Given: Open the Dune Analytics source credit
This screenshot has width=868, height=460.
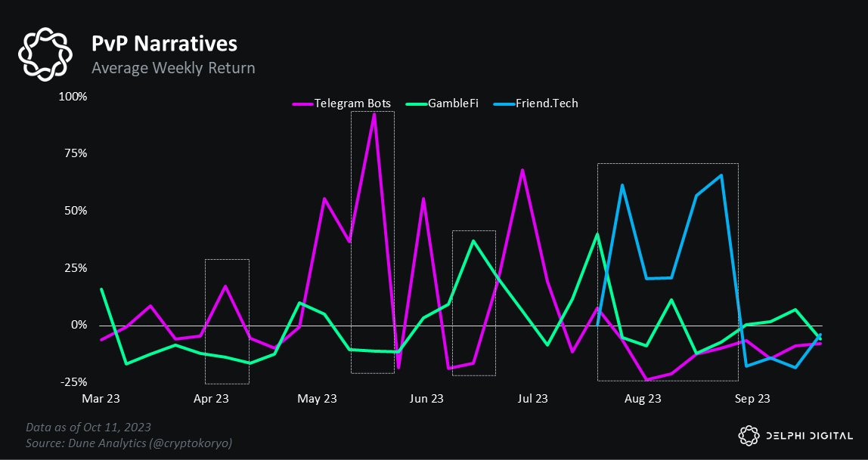Looking at the screenshot, I should [129, 443].
